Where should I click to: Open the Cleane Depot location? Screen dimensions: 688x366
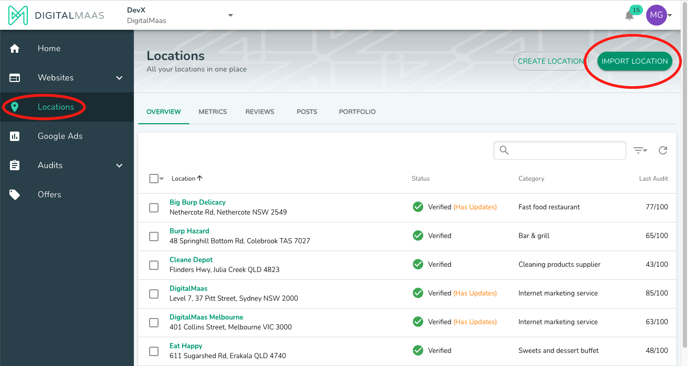tap(191, 260)
